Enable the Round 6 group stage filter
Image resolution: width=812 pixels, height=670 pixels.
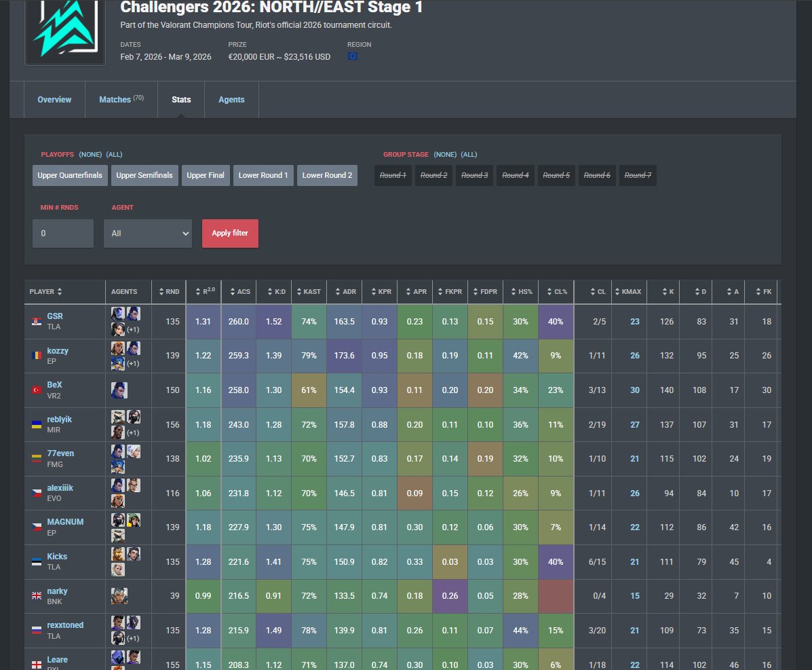[x=597, y=175]
